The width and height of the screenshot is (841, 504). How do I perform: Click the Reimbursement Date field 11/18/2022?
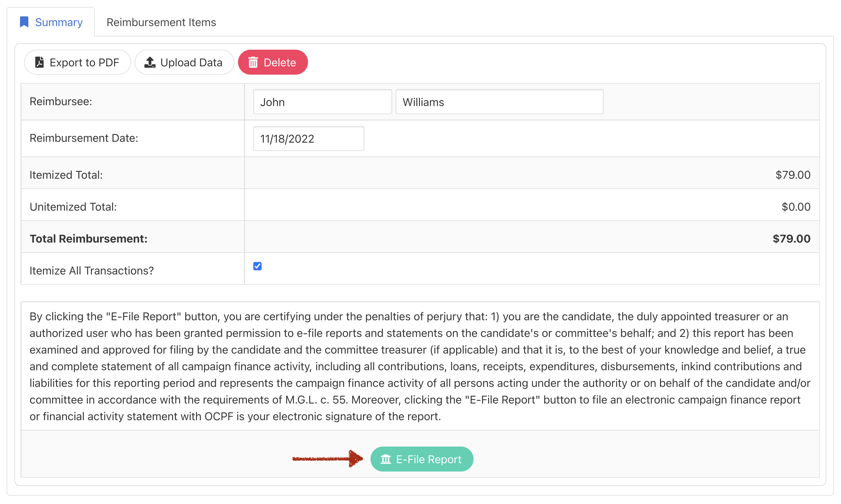[x=308, y=138]
